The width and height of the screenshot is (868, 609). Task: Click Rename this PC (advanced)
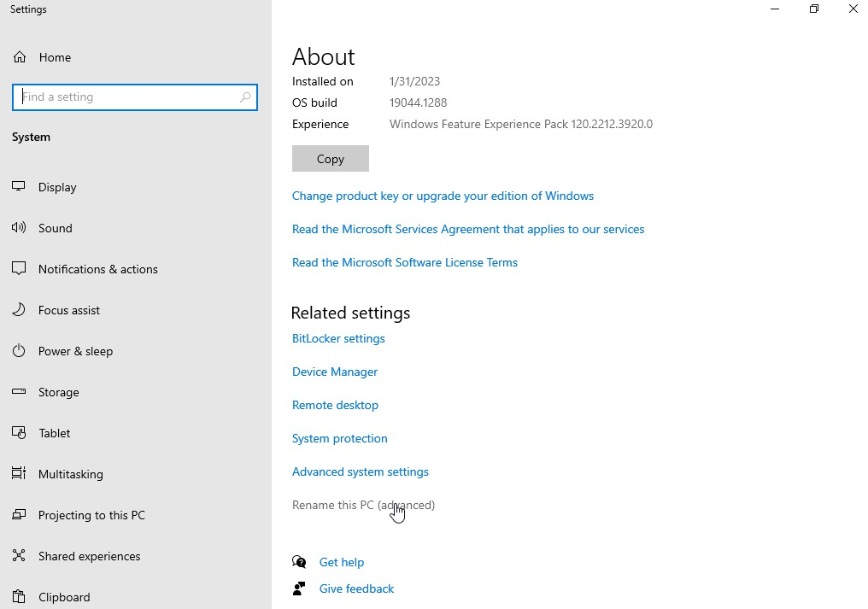363,505
